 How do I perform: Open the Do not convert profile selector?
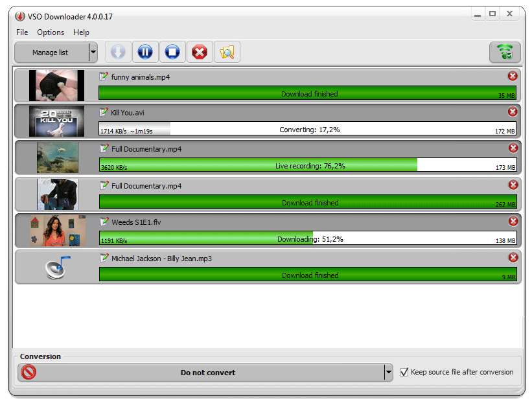point(201,373)
